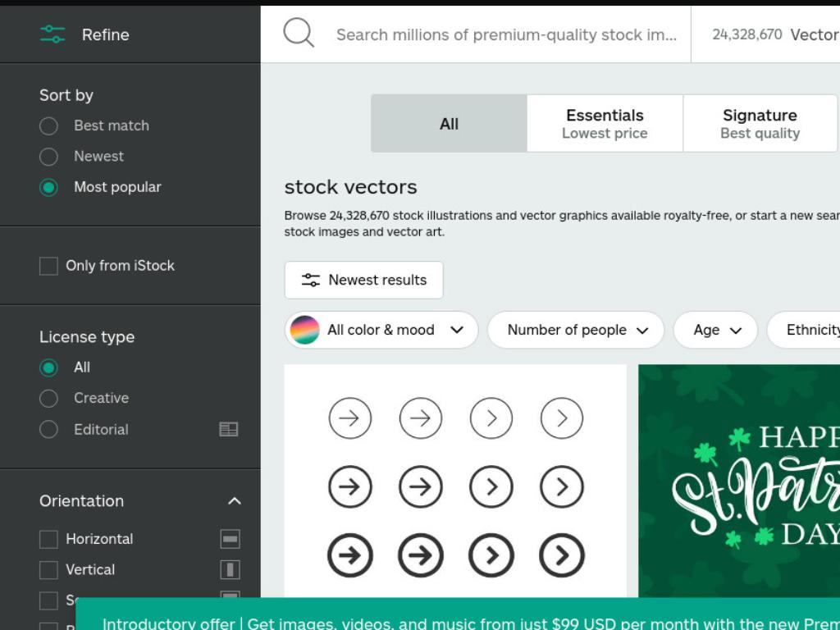Switch to the Signature Best quality tab
Screen dimensions: 840x630
click(x=760, y=124)
